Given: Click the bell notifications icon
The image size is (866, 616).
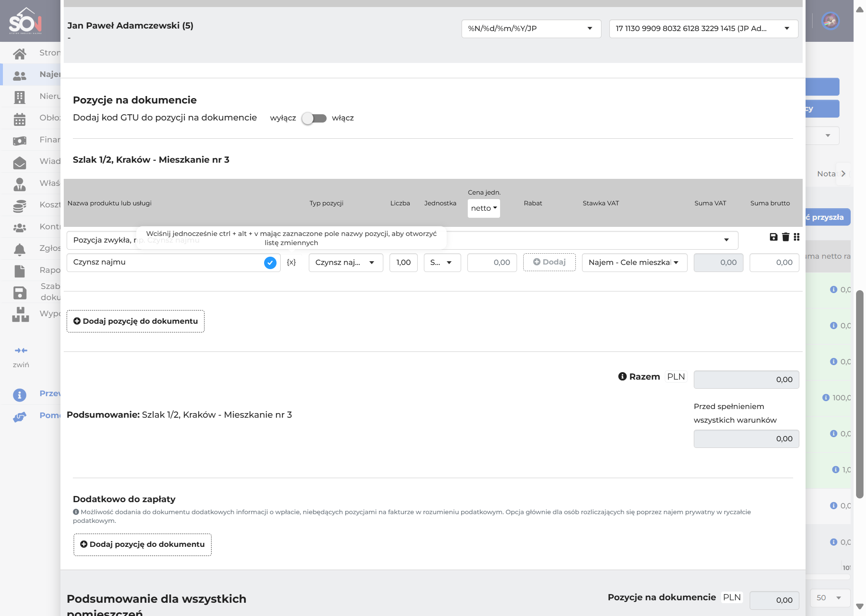Looking at the screenshot, I should coord(19,249).
